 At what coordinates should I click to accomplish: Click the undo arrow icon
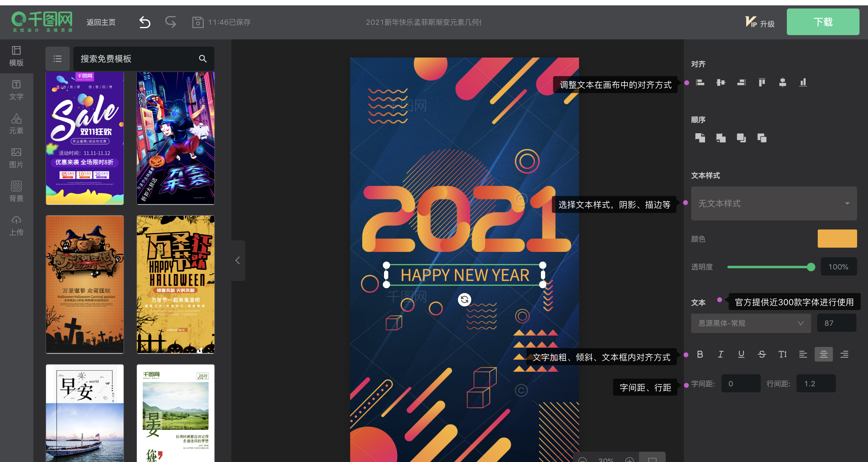[x=145, y=22]
